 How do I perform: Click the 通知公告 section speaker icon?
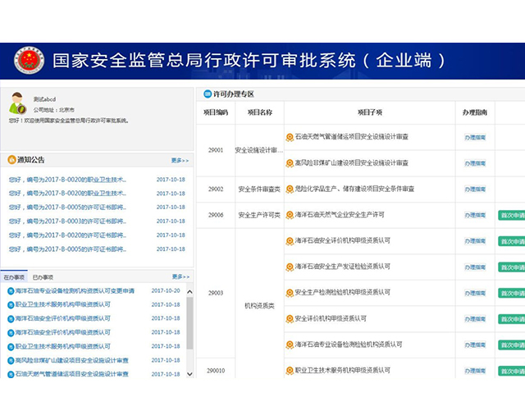[x=11, y=160]
